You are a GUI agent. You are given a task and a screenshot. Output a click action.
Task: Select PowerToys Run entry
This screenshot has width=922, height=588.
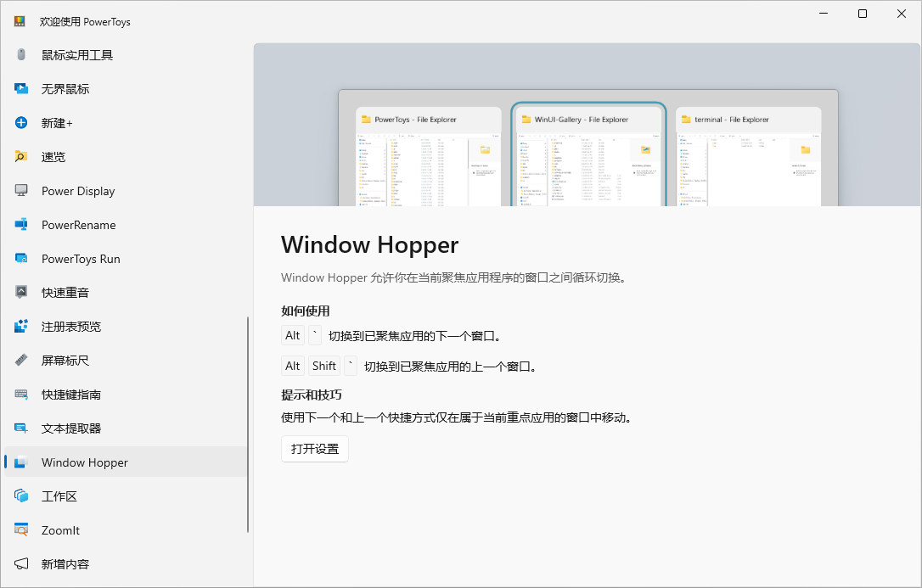tap(126, 259)
